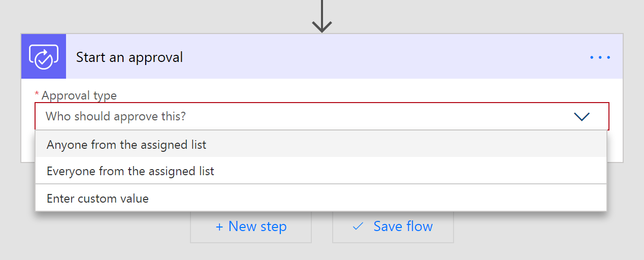644x260 pixels.
Task: Collapse the dropdown using the chevron arrow
Action: [582, 117]
